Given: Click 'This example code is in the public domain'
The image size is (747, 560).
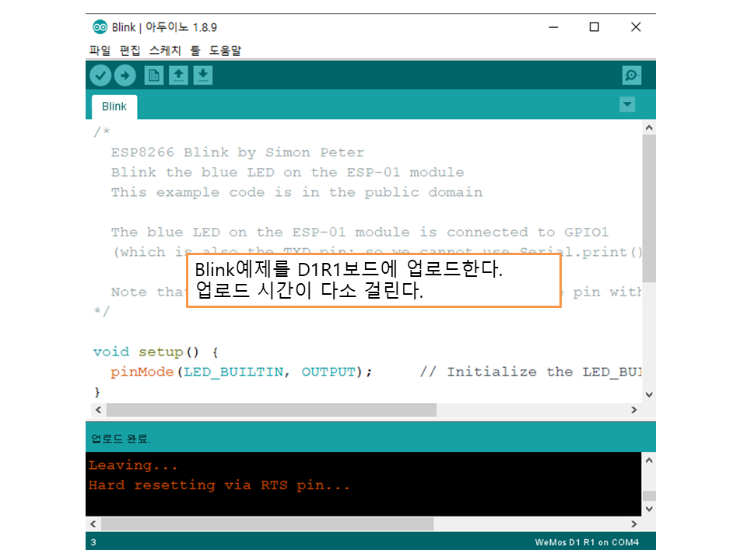Looking at the screenshot, I should pyautogui.click(x=296, y=192).
